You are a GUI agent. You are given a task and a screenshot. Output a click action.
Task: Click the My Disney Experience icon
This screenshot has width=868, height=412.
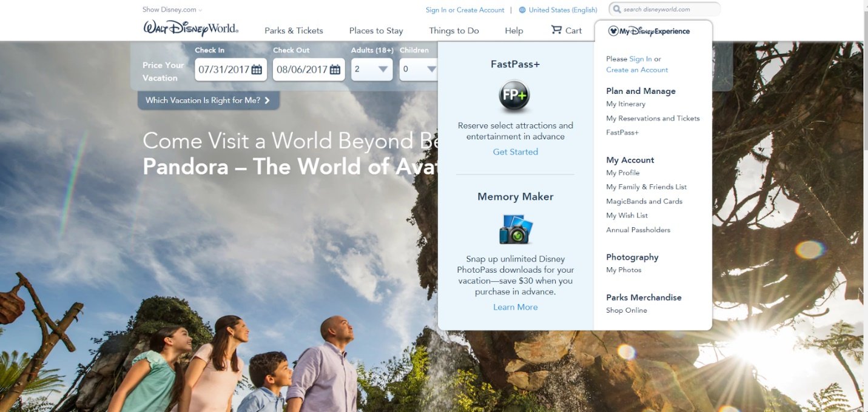pyautogui.click(x=614, y=31)
